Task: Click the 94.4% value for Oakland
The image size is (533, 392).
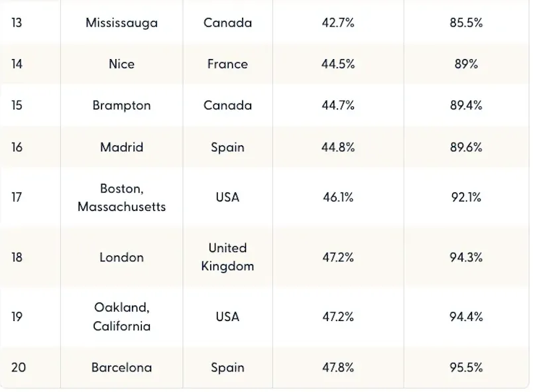Action: click(466, 316)
